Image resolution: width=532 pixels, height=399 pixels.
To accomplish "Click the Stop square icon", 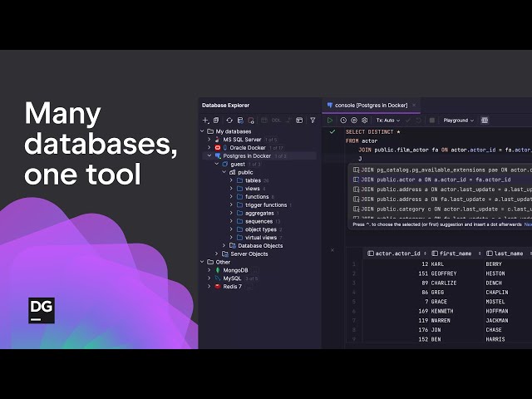I will tap(432, 121).
